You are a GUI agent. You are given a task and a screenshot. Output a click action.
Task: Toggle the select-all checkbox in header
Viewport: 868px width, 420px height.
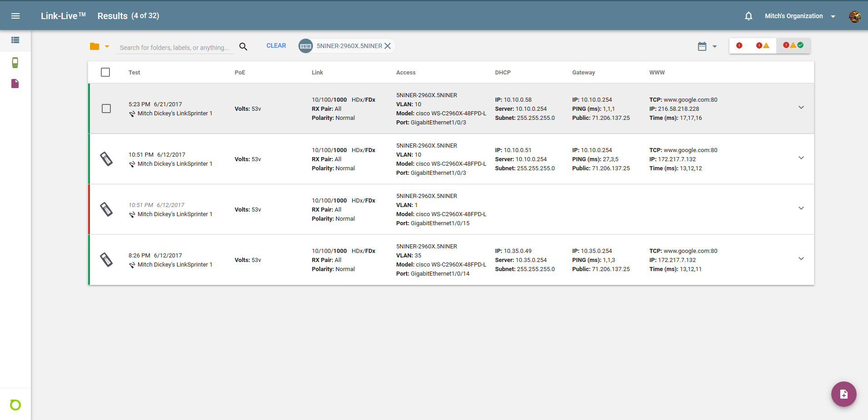point(105,72)
